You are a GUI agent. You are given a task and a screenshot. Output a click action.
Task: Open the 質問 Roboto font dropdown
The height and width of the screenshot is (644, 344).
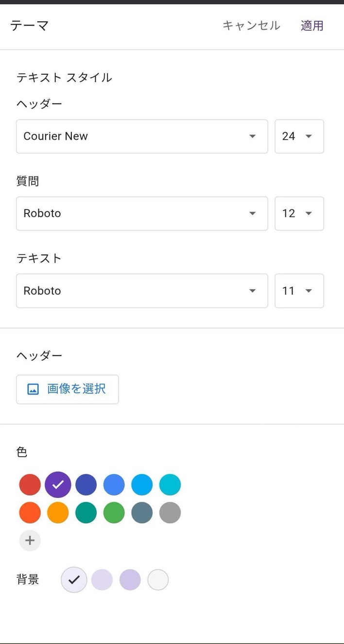coord(142,214)
